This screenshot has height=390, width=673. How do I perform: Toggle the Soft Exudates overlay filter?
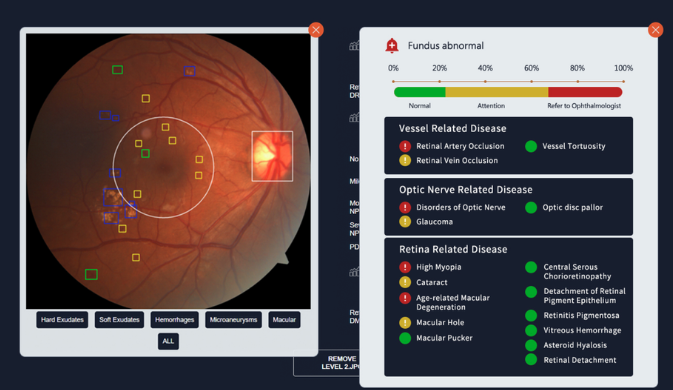click(x=119, y=320)
